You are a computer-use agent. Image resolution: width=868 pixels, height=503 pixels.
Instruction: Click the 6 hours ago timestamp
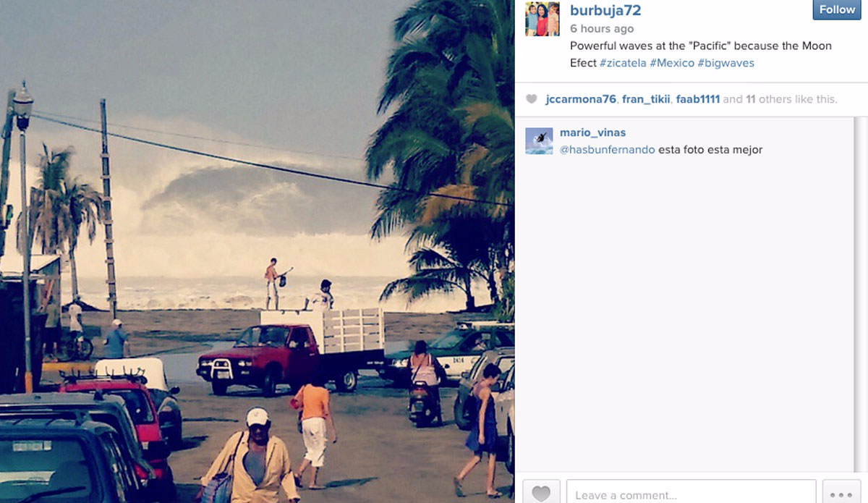pyautogui.click(x=602, y=29)
